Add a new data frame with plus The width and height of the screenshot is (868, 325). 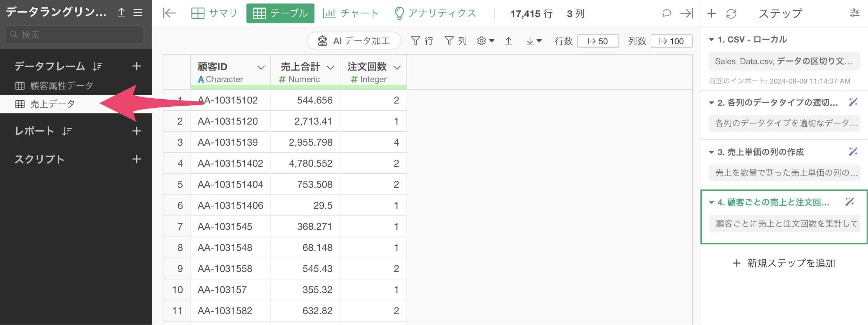137,66
